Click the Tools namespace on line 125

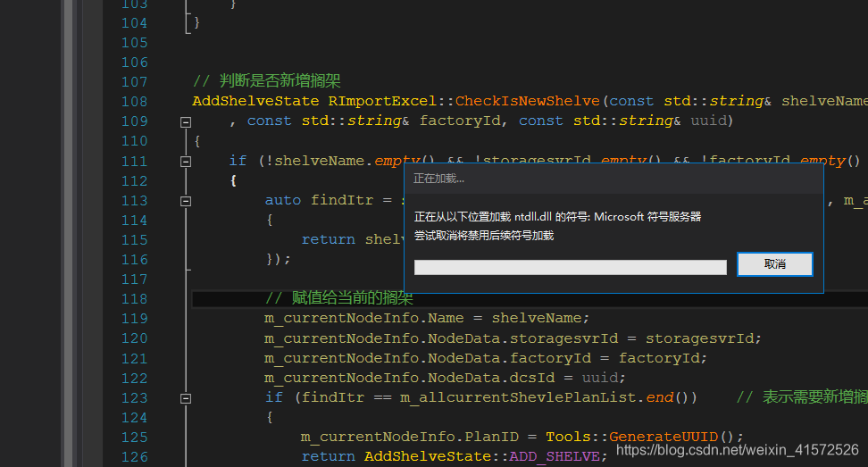[x=568, y=438]
